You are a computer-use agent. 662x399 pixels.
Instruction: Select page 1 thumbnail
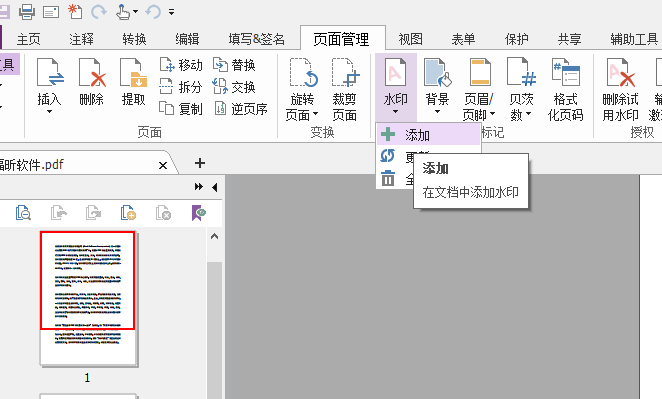[88, 298]
